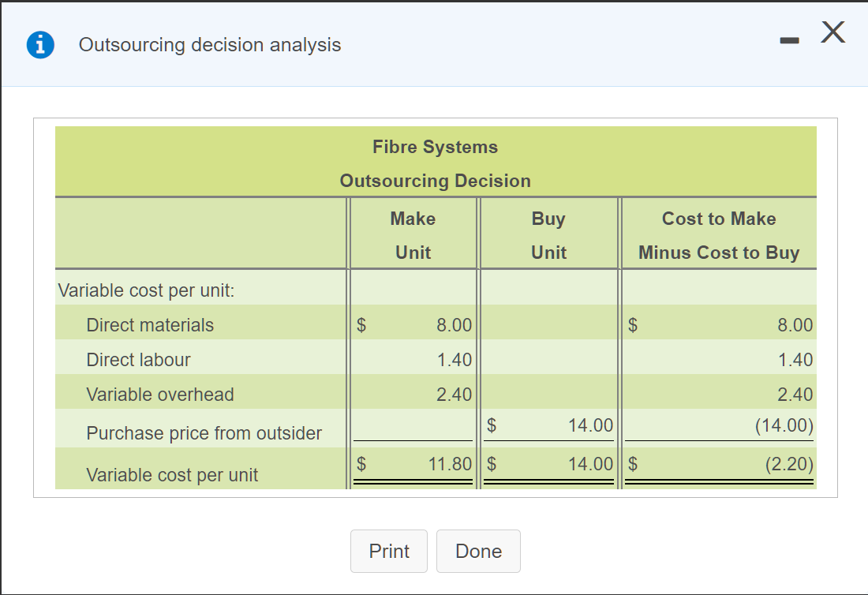Click Direct labour Make value 1.40
The image size is (868, 595).
454,360
